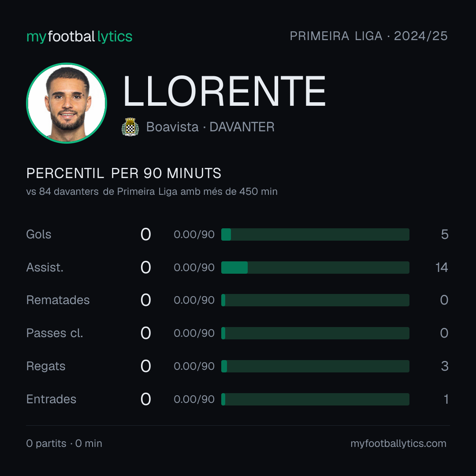Select the Gols percentile bar
Screen dimensions: 476x476
tap(315, 234)
